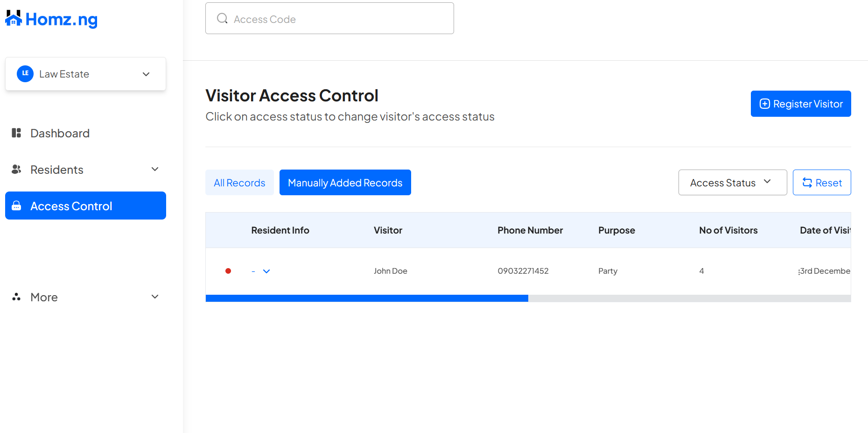
Task: Click inside the Access Code search field
Action: pos(329,18)
